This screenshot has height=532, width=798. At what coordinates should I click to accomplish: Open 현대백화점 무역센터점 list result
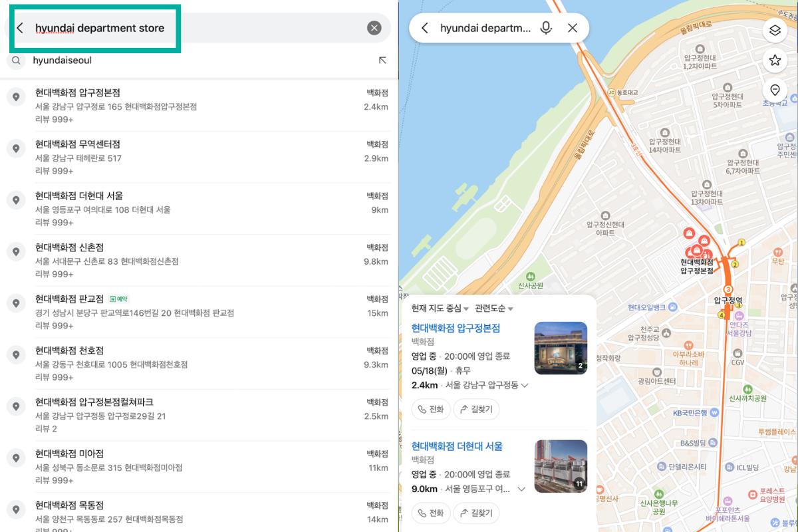pos(198,158)
